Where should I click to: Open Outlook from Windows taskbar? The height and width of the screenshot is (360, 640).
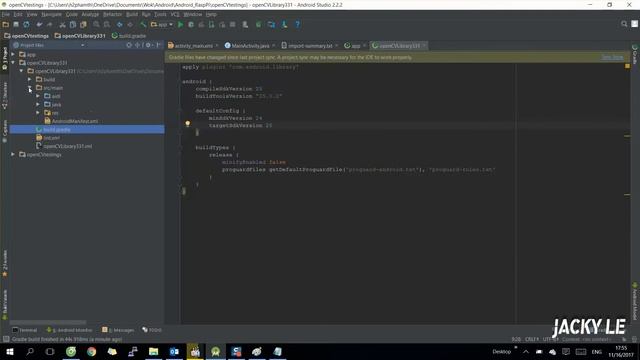[174, 351]
